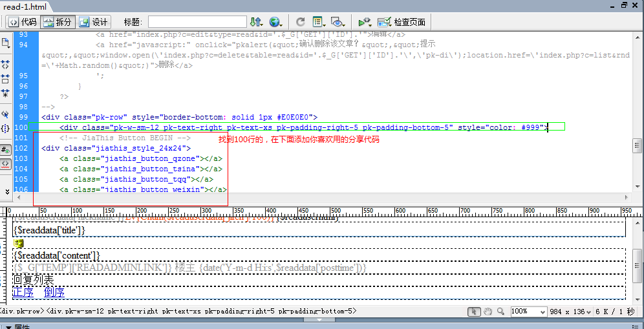Enable Split view (拆分) mode
This screenshot has height=329, width=644.
click(x=58, y=22)
